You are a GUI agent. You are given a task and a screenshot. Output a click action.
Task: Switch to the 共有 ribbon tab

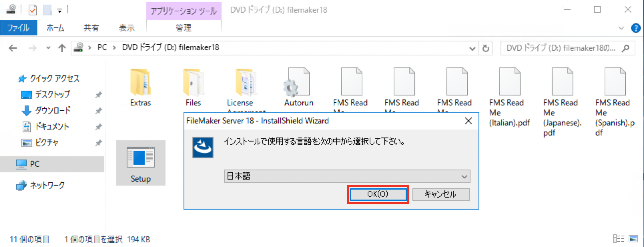point(91,28)
